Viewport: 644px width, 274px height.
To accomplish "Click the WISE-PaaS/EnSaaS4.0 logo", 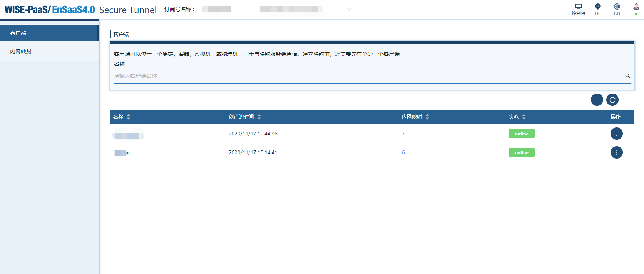I will click(50, 10).
